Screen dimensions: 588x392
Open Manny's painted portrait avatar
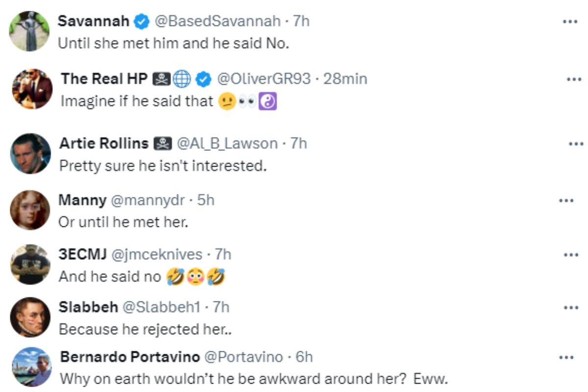pos(30,210)
